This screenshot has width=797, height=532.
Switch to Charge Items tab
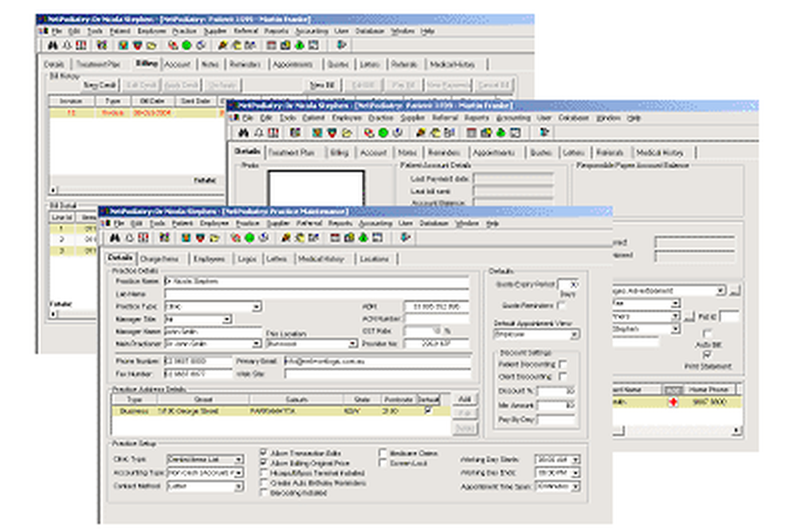tap(159, 259)
